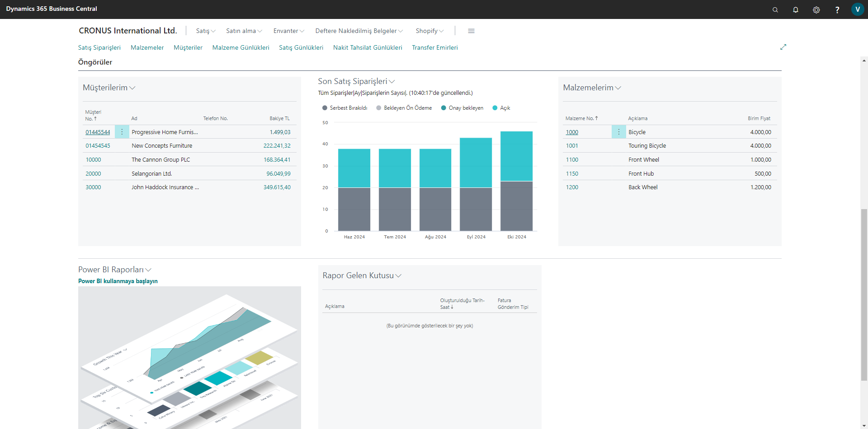Go to Satış Siparişleri
Screen dimensions: 868x429
[99, 47]
